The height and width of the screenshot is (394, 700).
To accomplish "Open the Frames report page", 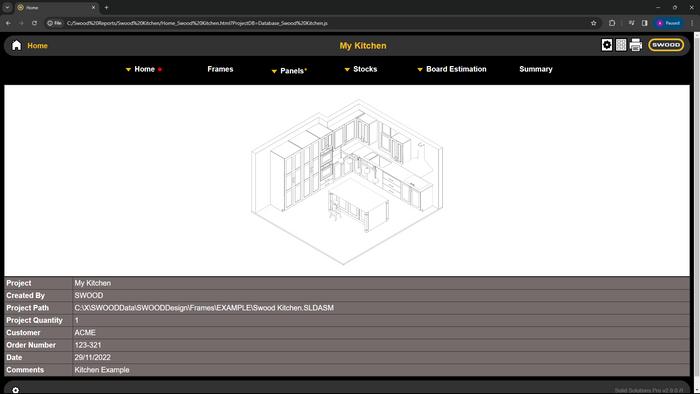I will pos(220,69).
